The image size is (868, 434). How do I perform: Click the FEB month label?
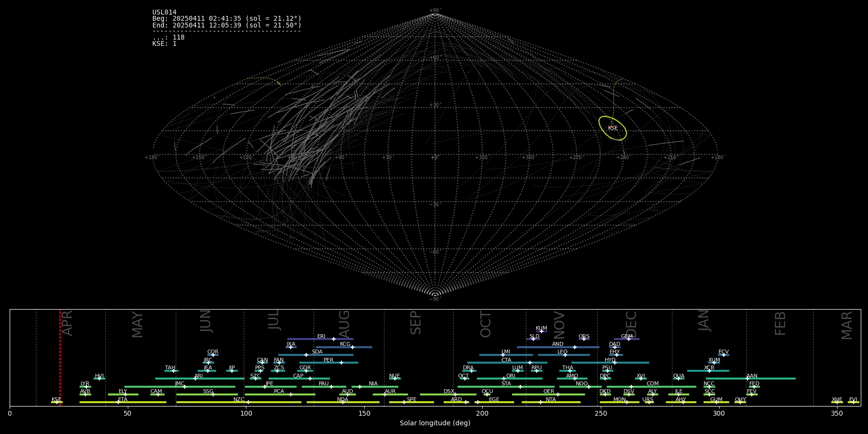[780, 323]
